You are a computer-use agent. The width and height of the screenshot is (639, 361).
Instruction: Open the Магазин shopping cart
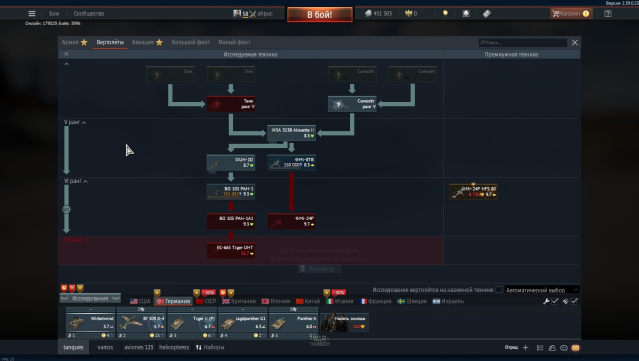[x=571, y=13]
